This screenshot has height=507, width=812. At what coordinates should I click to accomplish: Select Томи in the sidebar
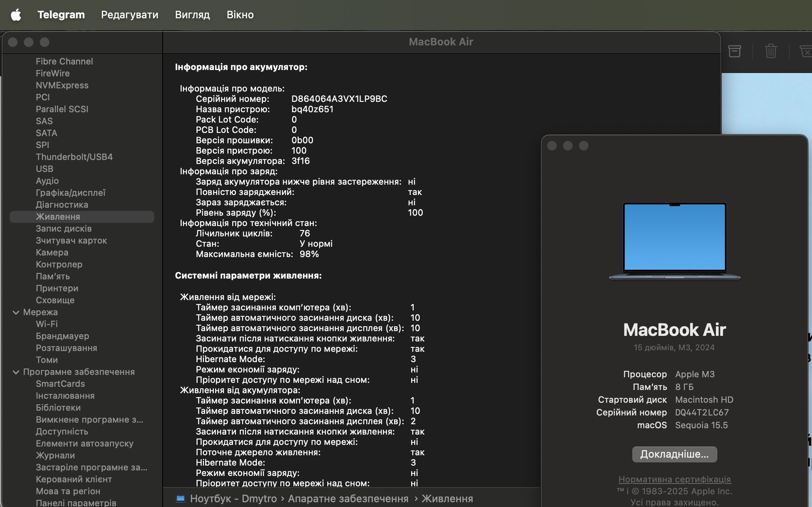[47, 360]
